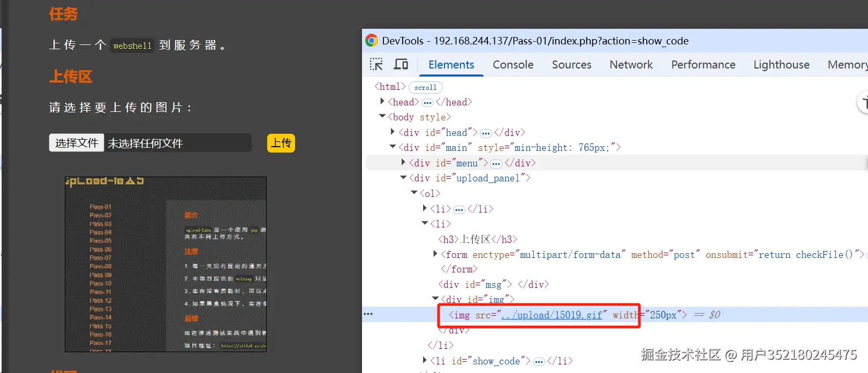
Task: Expand the li id="show_code" node
Action: pyautogui.click(x=425, y=360)
